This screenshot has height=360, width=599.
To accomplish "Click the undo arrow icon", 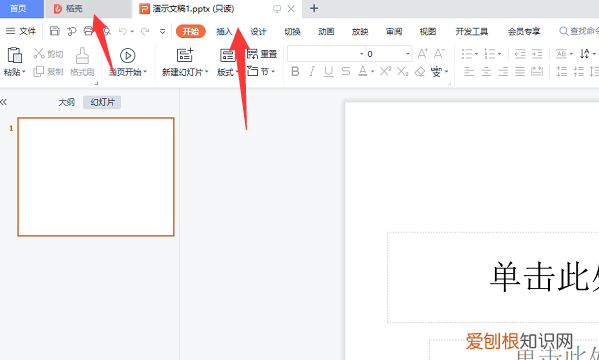I will click(123, 31).
